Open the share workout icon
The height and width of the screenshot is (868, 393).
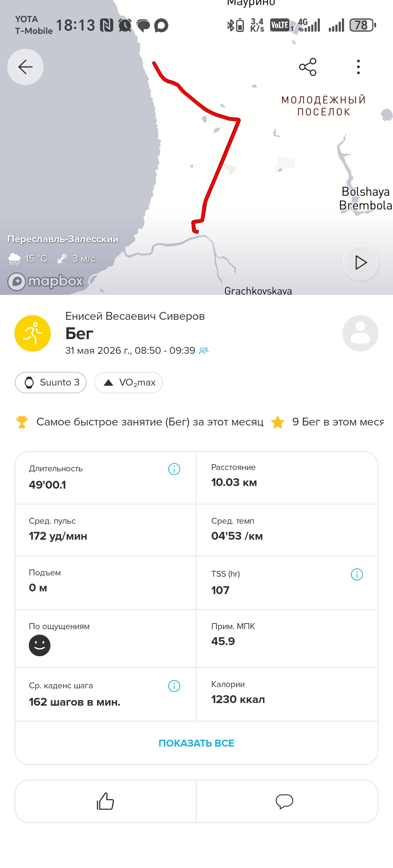pos(308,67)
